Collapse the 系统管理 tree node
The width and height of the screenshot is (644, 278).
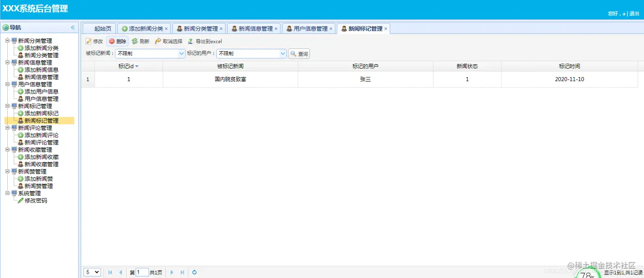(x=7, y=193)
